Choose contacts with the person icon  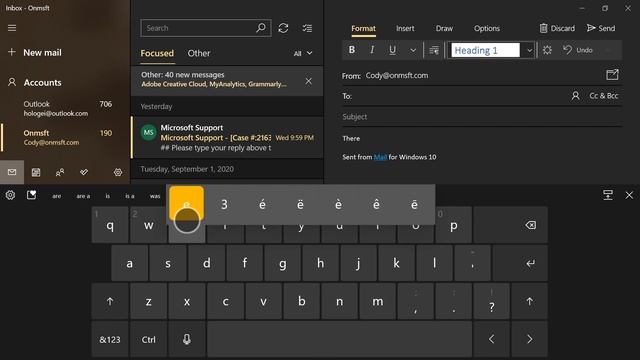coord(576,96)
